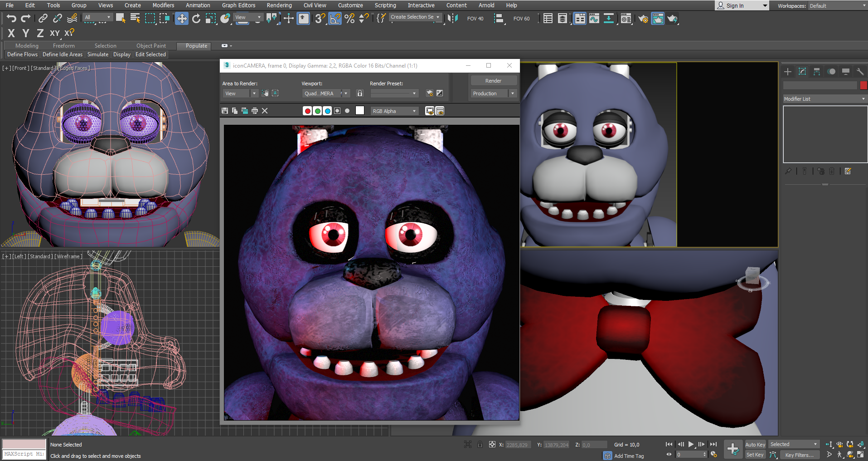
Task: Open Viewport Quad...MERA dropdown
Action: (326, 93)
